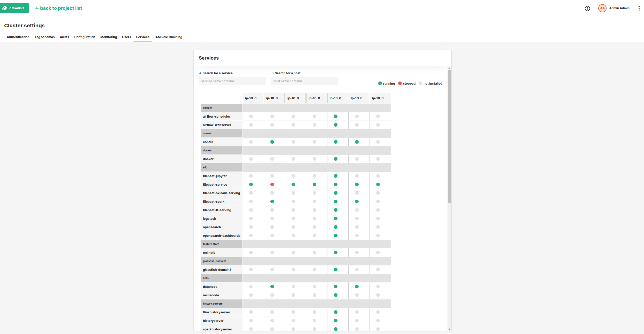
Task: Click back to project list link
Action: click(59, 8)
